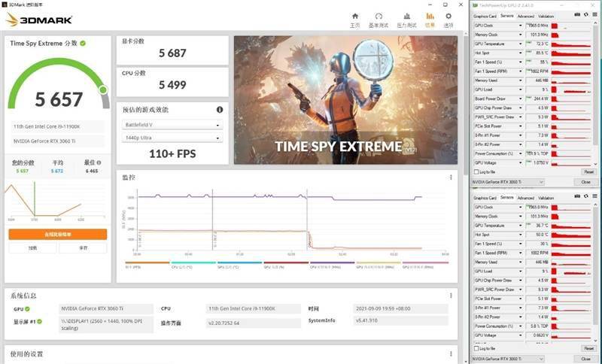
Task: Click the orange frame-rate legend bar in monitoring
Action: [147, 262]
